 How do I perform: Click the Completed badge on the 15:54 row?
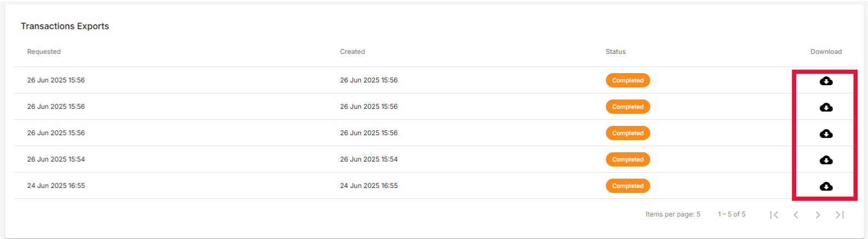(x=628, y=159)
